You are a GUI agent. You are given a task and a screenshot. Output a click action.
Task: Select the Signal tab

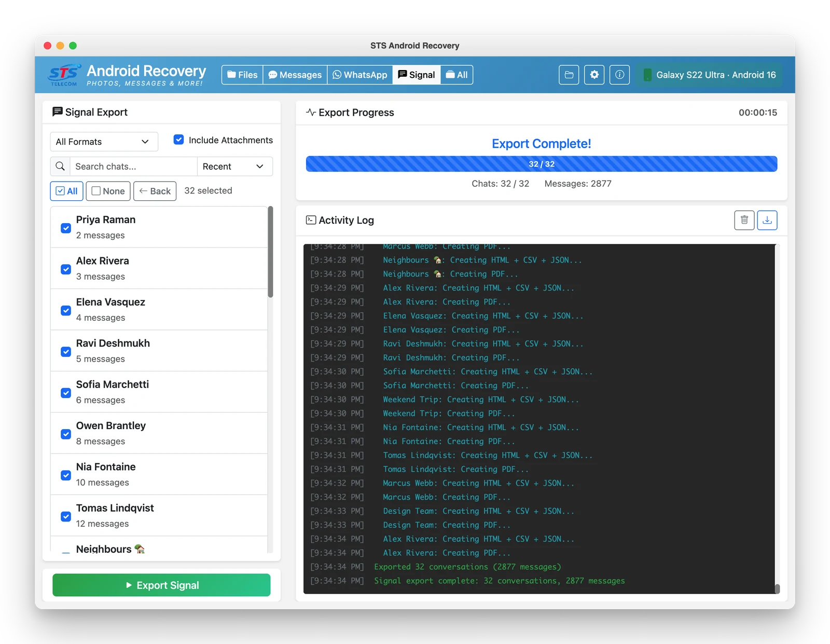pos(417,75)
